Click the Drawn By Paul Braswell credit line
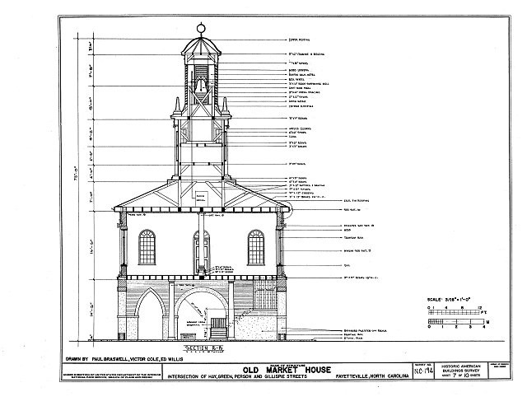This screenshot has height=420, width=527. (124, 359)
